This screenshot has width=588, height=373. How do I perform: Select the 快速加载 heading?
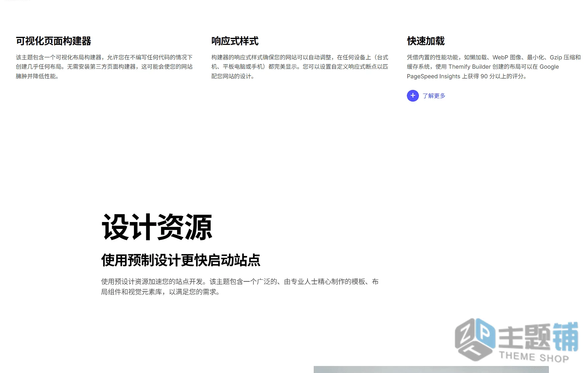425,41
